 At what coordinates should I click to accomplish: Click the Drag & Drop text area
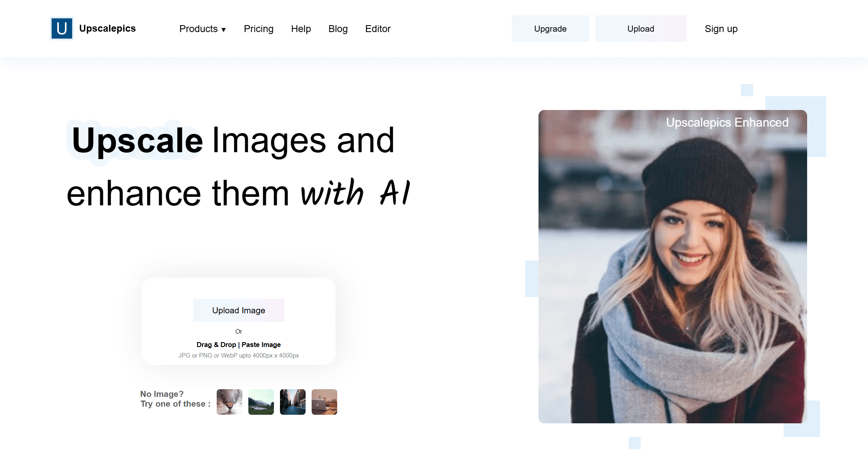pos(216,345)
